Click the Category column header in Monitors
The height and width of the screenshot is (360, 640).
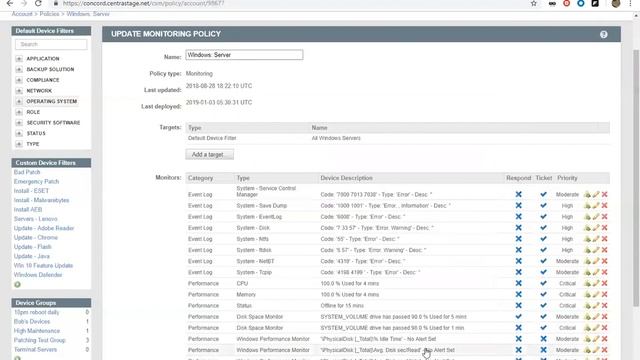200,178
